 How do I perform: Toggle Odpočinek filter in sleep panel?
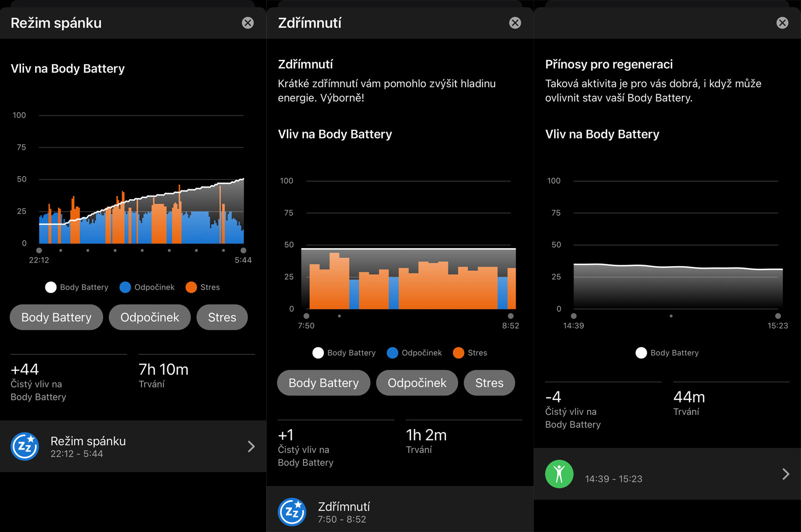(x=150, y=317)
